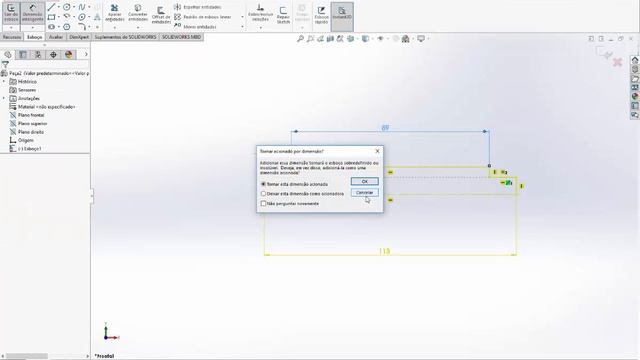The image size is (640, 360).
Task: Click Zoom to fit magnifier icon
Action: [300, 39]
